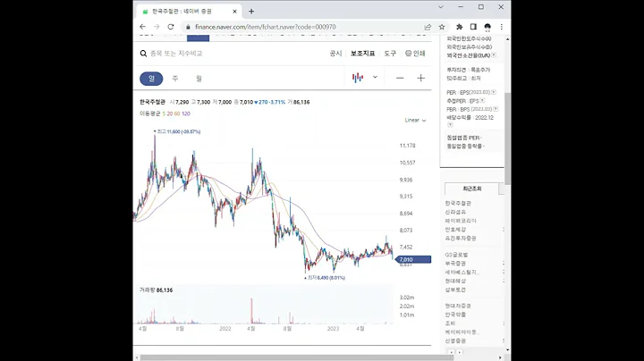Open 만호제강 in recent list
This screenshot has height=361, width=644.
[x=455, y=230]
